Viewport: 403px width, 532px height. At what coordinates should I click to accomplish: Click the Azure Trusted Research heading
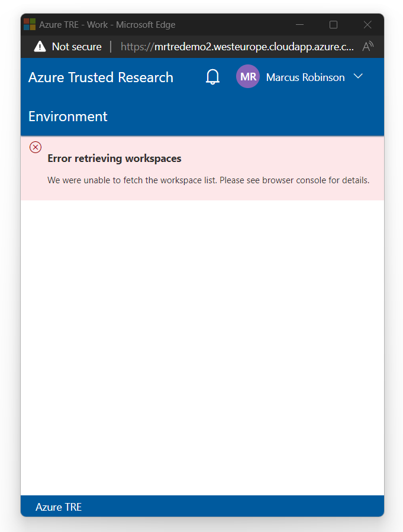point(101,77)
